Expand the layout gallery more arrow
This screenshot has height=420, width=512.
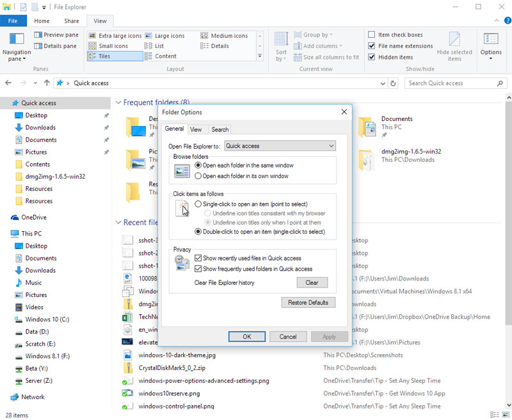260,56
